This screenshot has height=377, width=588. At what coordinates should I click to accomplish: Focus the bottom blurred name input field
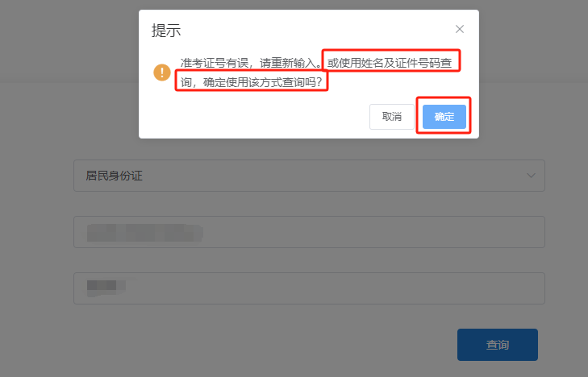[x=309, y=288]
